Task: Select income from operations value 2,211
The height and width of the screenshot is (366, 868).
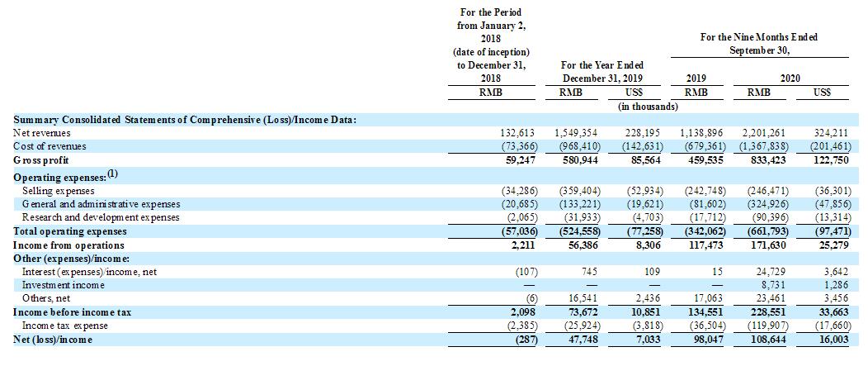Action: pos(522,245)
